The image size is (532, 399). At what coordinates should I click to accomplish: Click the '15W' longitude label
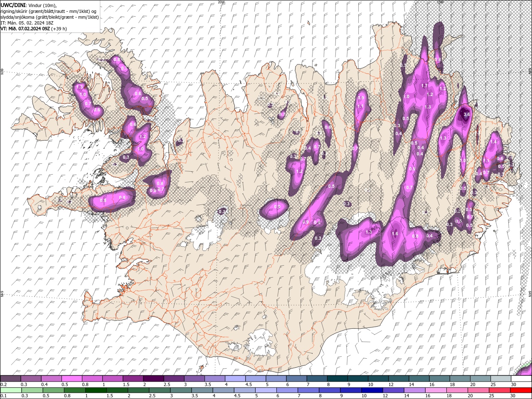click(x=440, y=2)
